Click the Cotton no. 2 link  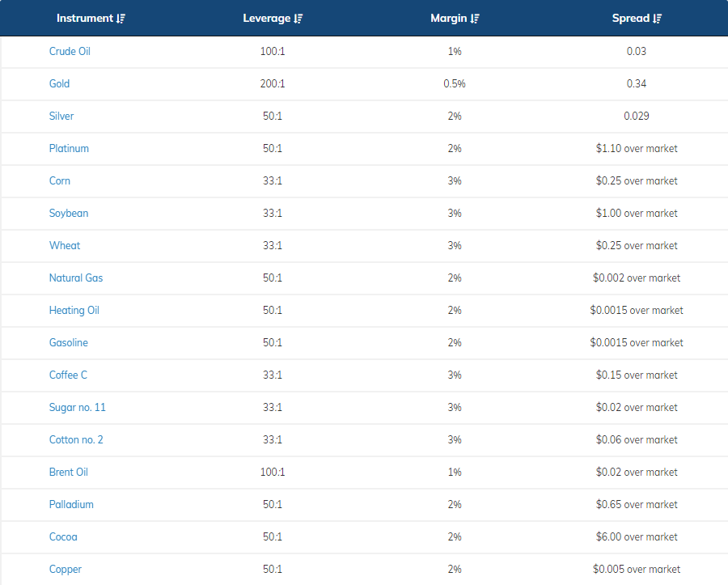[76, 439]
